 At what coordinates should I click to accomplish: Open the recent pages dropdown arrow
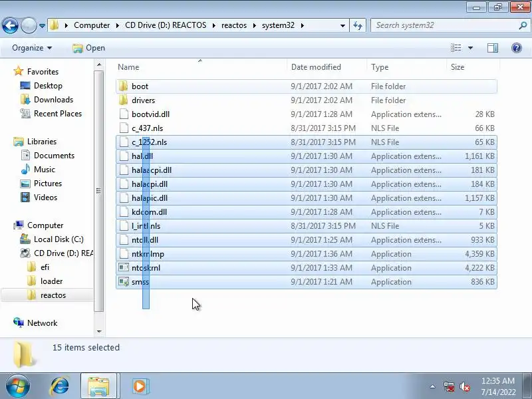click(x=42, y=26)
